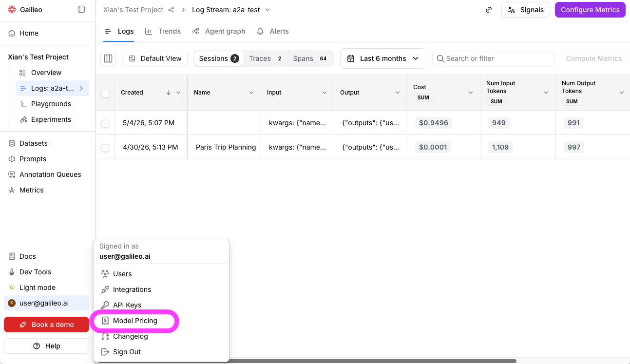Open the Overview page
Image resolution: width=630 pixels, height=364 pixels.
[46, 73]
